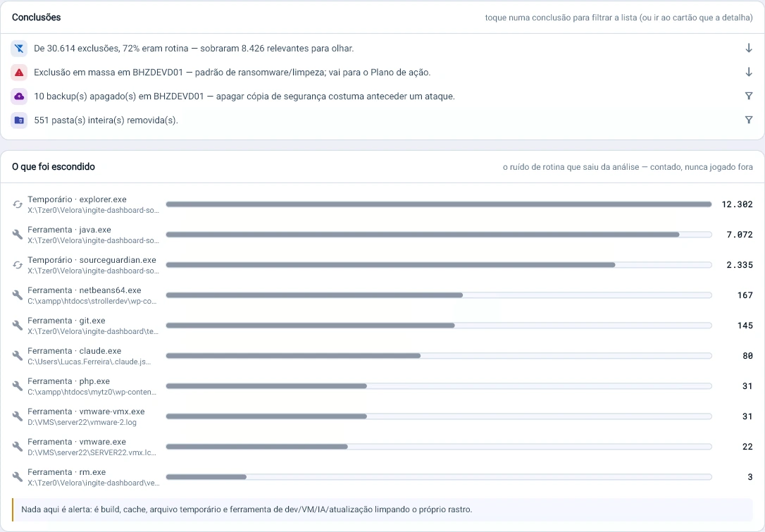
Task: Click the 'O que foi escondido' heading
Action: (54, 166)
